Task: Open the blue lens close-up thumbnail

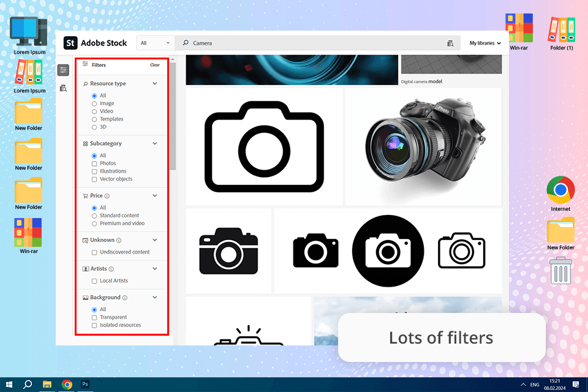Action: (292, 70)
